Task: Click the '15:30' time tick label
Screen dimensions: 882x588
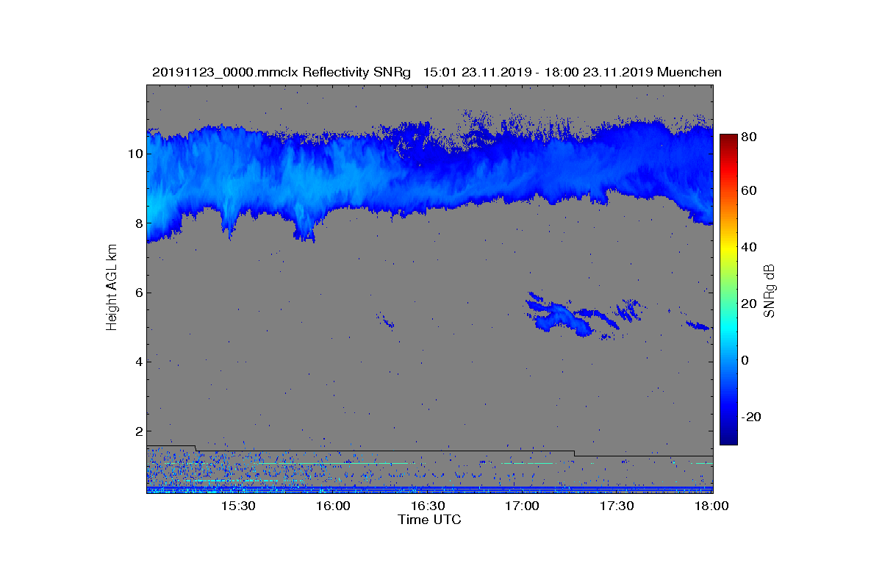Action: [x=238, y=506]
